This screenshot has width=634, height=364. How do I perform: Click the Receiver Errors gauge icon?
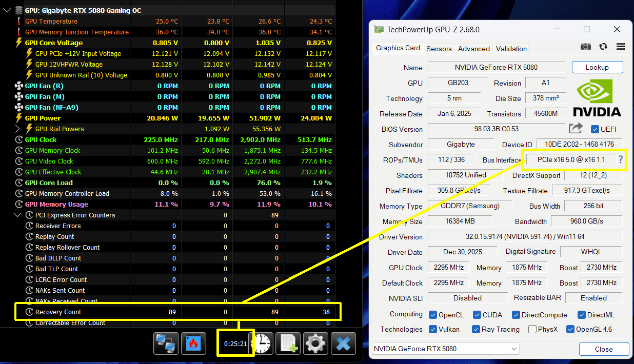[29, 226]
